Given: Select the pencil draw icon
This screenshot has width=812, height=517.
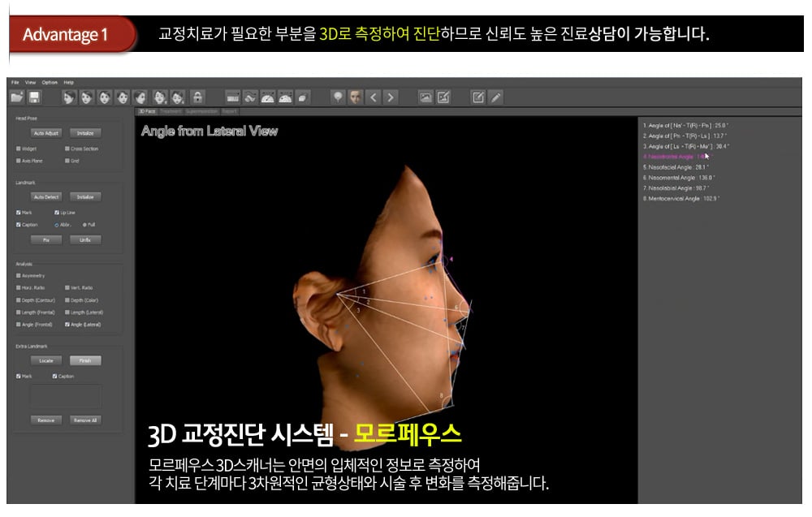Looking at the screenshot, I should click(496, 97).
